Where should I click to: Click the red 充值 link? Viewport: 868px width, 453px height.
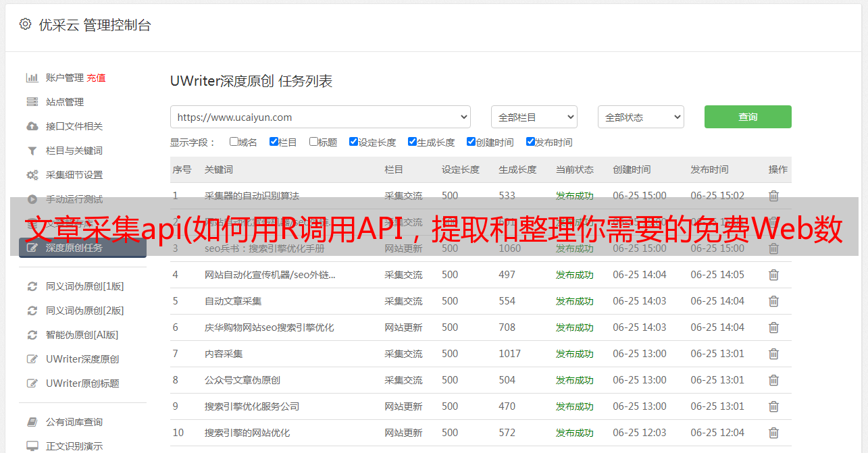96,78
